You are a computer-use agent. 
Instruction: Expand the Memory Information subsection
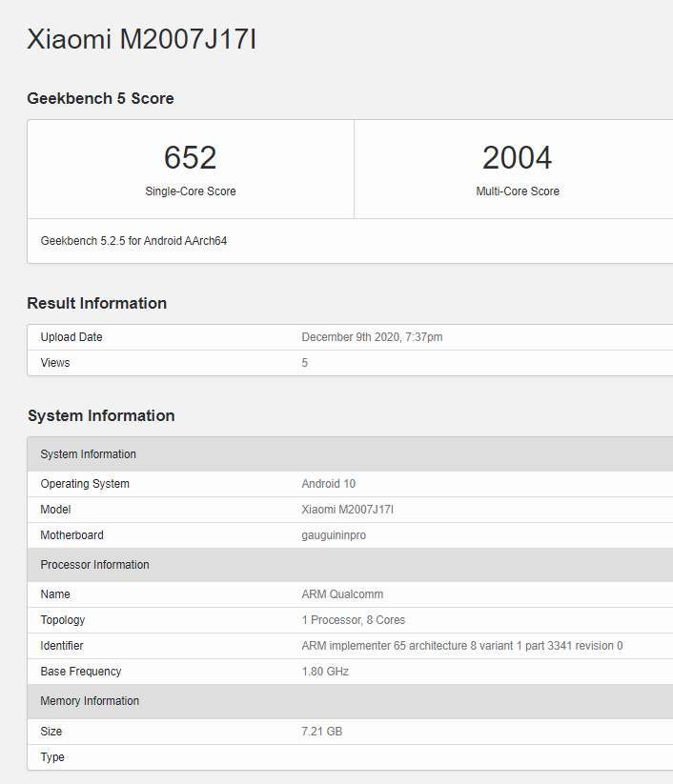coord(90,700)
